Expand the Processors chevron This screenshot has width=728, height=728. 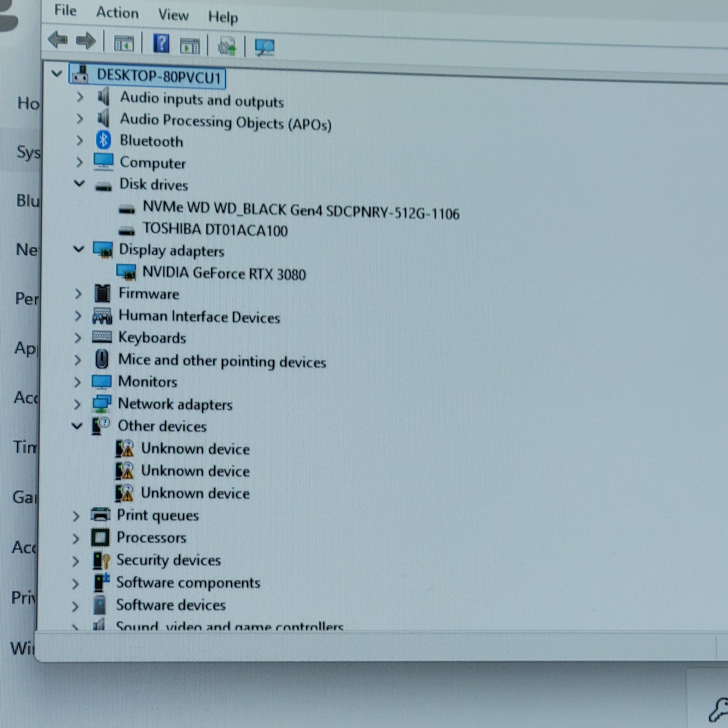[x=76, y=538]
